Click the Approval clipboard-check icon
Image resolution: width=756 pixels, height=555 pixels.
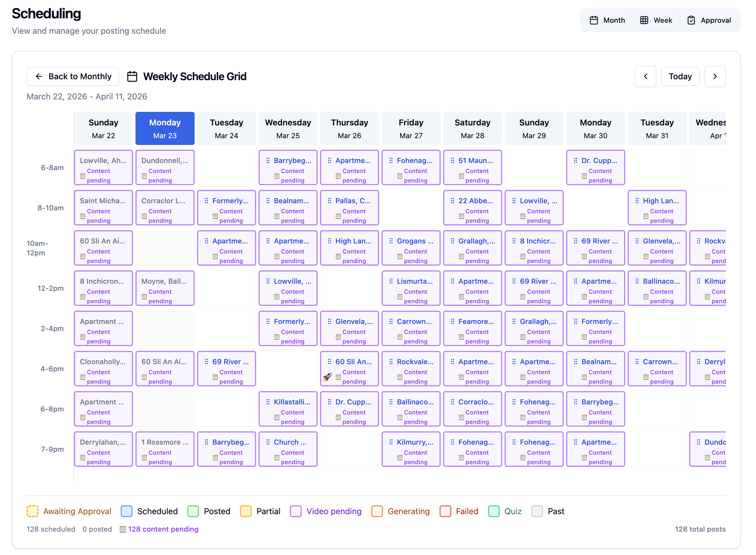pyautogui.click(x=691, y=20)
